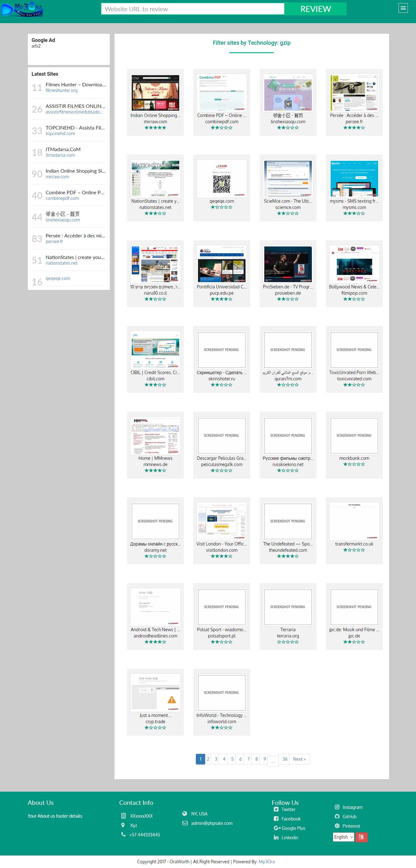Click the GitHub icon in footer
Image resolution: width=416 pixels, height=868 pixels.
[x=337, y=816]
